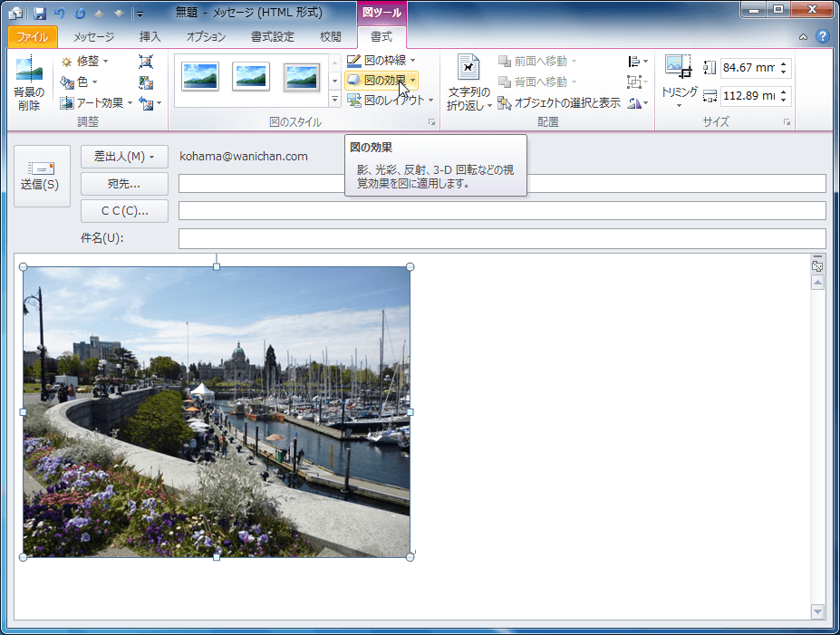Increase picture height with up spinner
This screenshot has height=635, width=840.
pos(783,63)
